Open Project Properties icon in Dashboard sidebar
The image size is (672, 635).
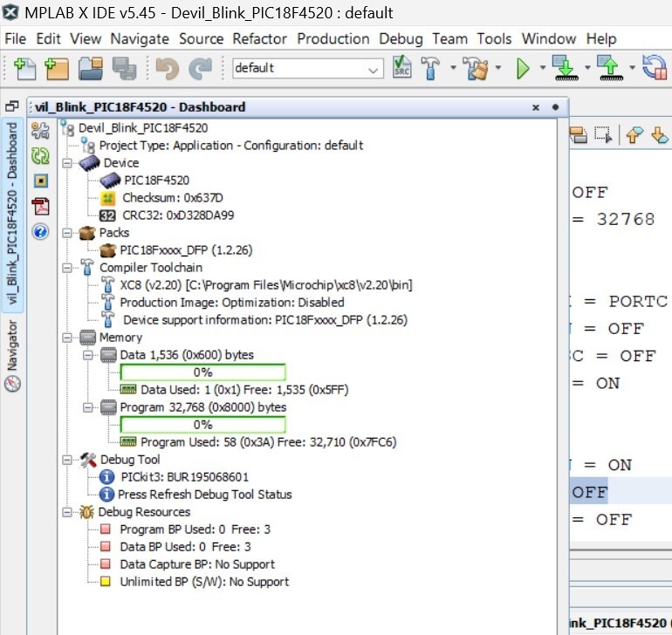(x=40, y=130)
